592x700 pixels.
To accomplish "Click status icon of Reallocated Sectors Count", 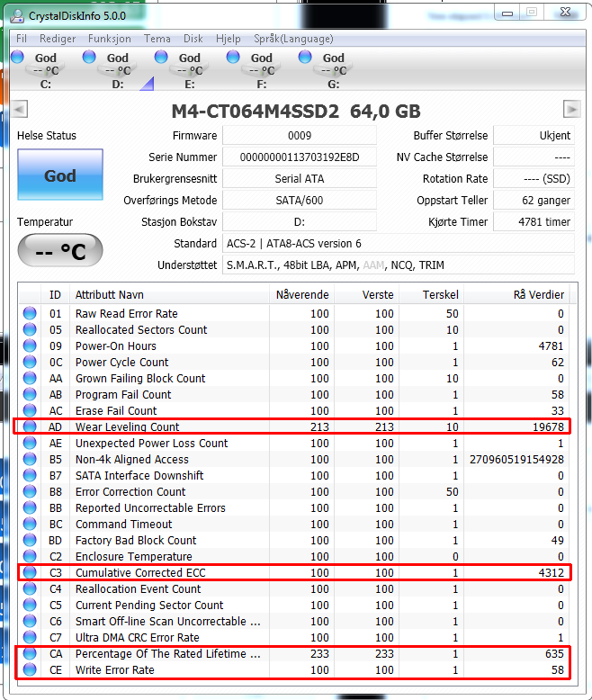I will 30,329.
